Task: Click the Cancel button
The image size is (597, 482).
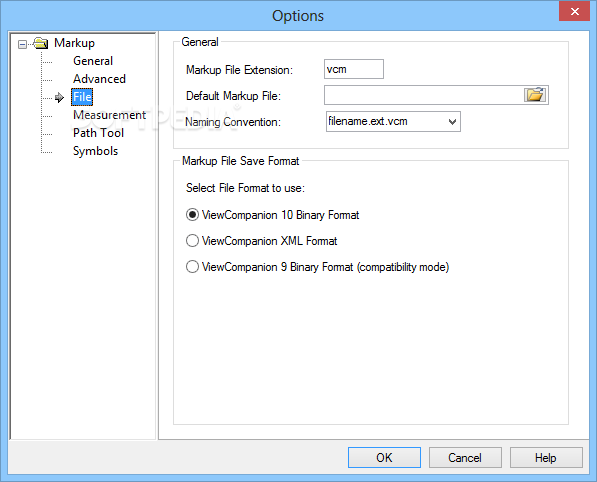Action: 465,457
